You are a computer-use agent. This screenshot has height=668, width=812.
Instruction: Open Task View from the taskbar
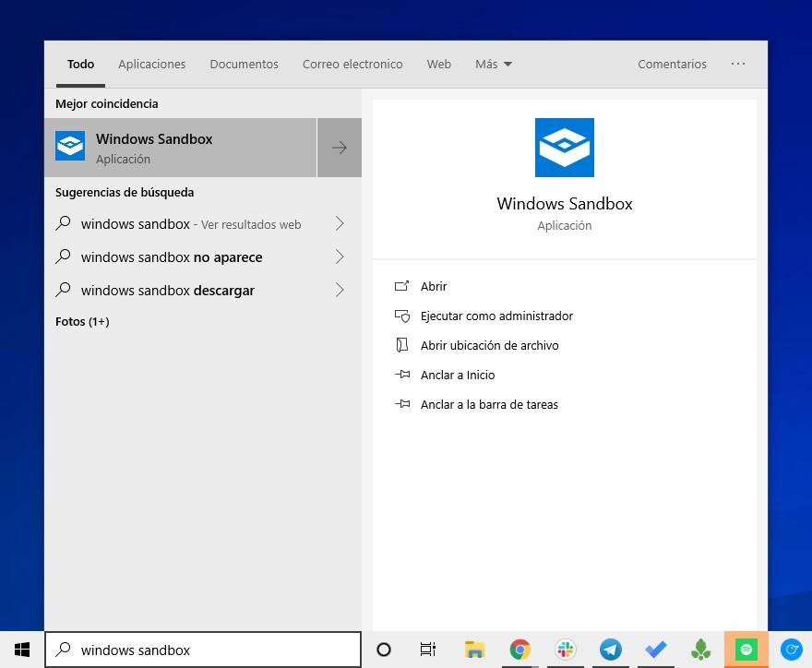(x=427, y=650)
